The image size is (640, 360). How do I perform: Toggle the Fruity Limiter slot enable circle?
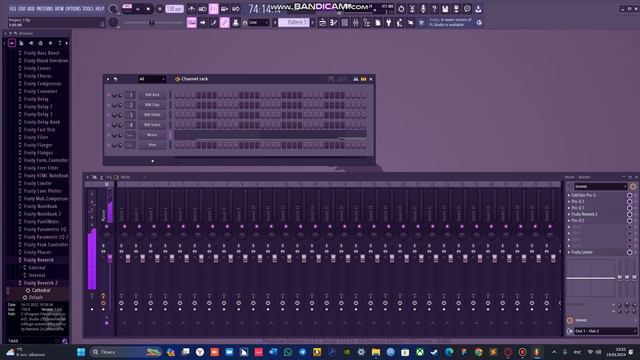click(629, 253)
